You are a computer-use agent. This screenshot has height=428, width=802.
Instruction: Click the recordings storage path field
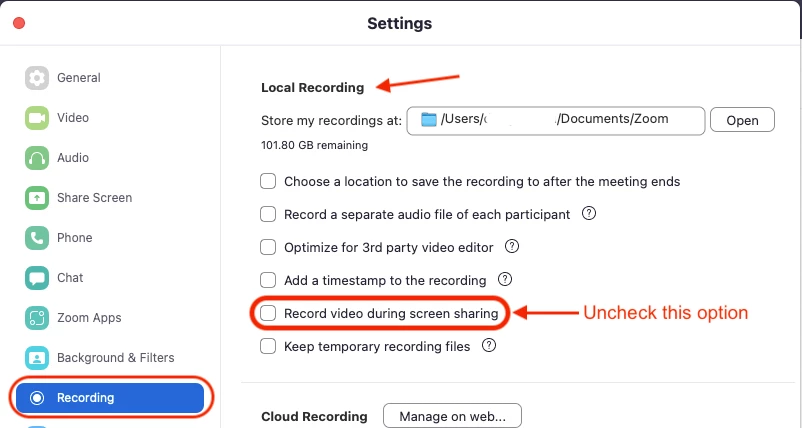[555, 121]
